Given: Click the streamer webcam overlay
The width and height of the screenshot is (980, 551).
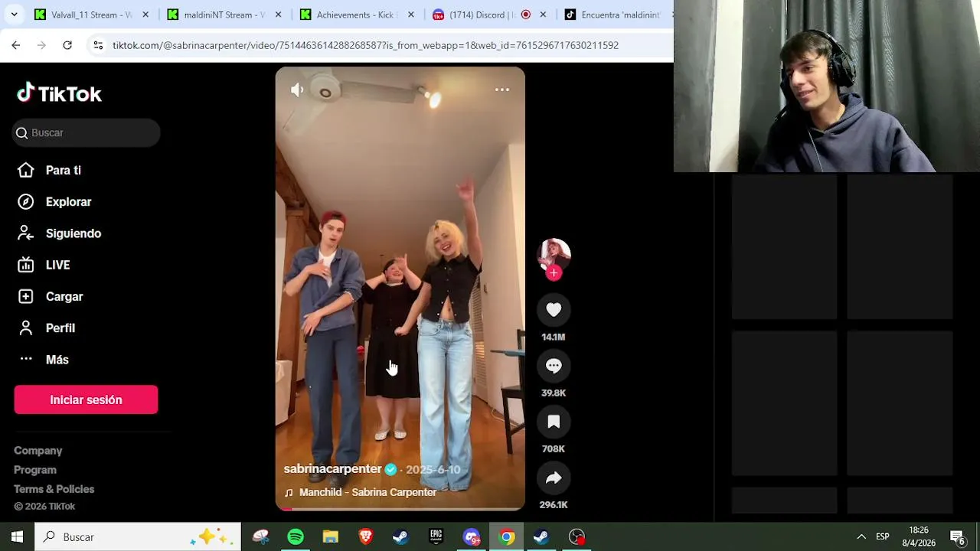Looking at the screenshot, I should point(827,86).
